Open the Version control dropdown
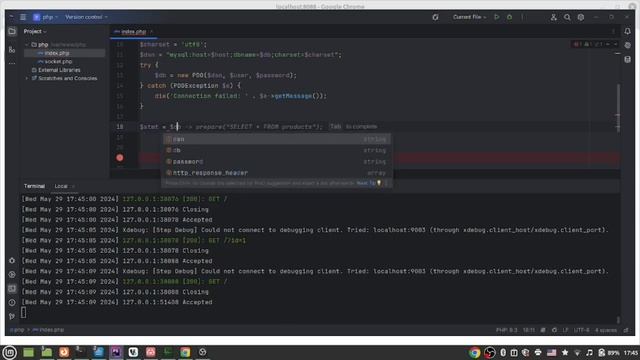Image resolution: width=640 pixels, height=360 pixels. [86, 17]
